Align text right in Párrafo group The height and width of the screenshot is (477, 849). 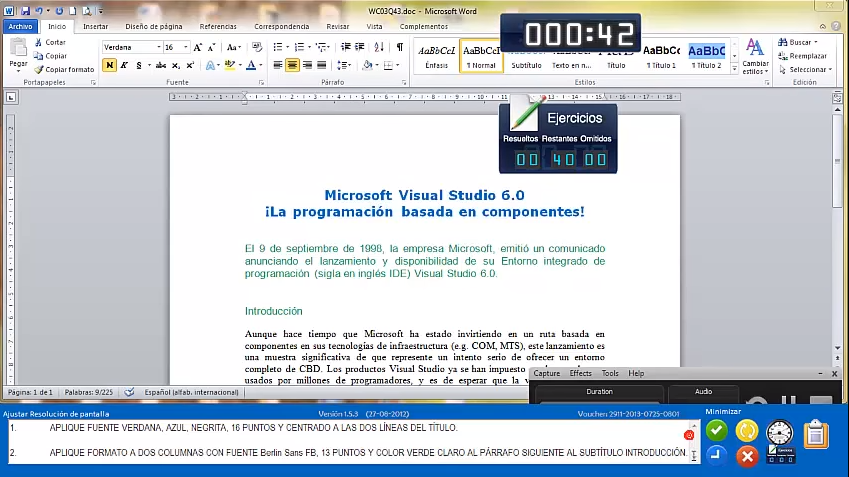point(307,65)
